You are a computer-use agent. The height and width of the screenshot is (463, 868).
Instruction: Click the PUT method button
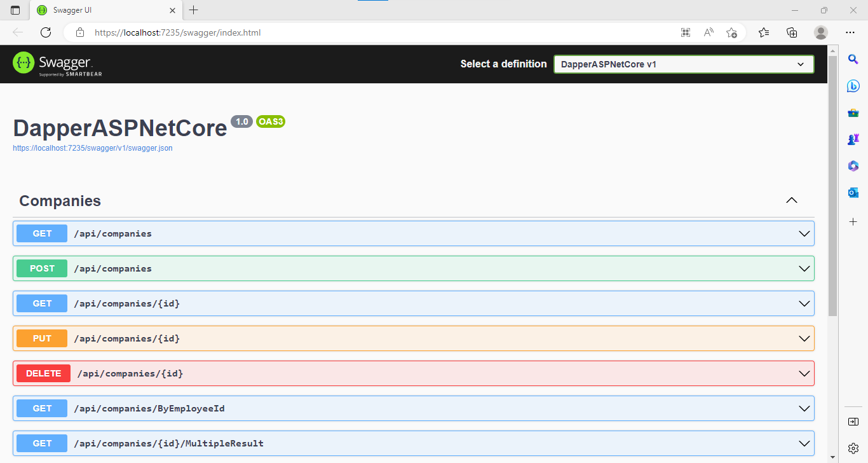tap(42, 338)
